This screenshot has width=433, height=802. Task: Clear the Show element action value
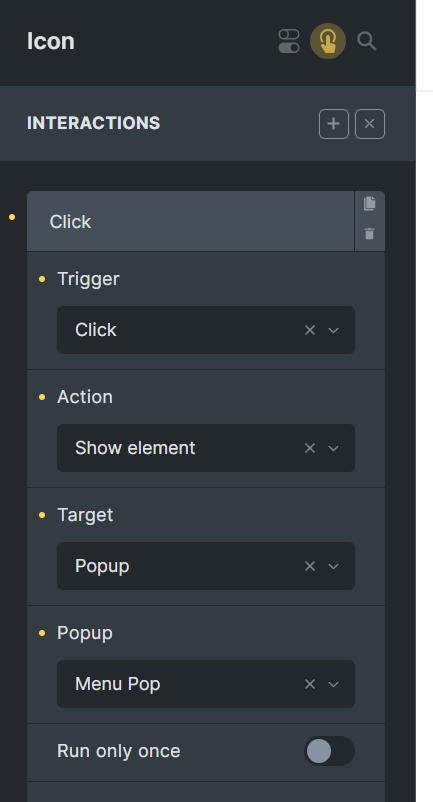click(x=310, y=448)
